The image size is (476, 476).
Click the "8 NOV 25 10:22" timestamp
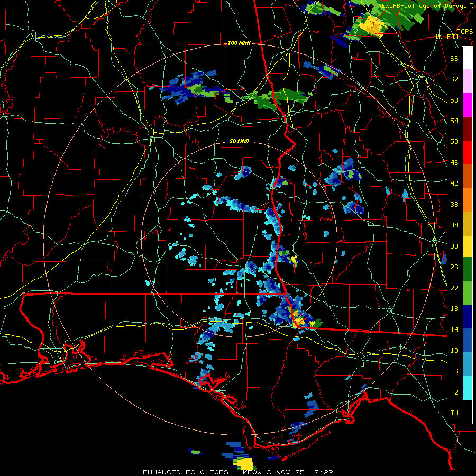(299, 472)
